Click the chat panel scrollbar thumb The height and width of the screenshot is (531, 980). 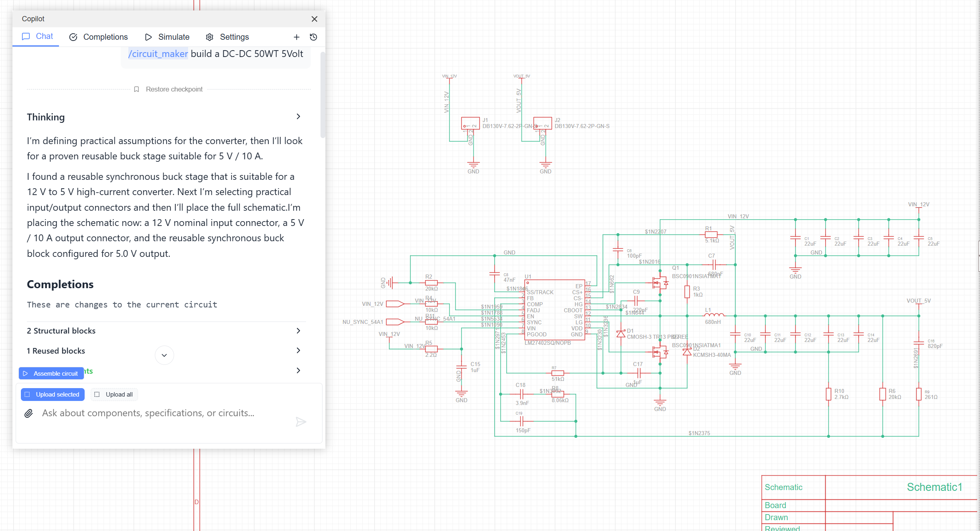point(323,94)
